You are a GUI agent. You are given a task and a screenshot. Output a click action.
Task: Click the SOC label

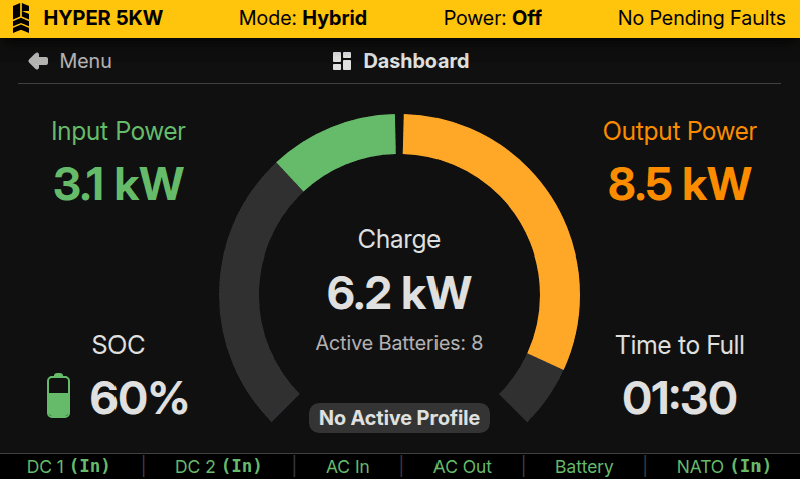pyautogui.click(x=119, y=345)
